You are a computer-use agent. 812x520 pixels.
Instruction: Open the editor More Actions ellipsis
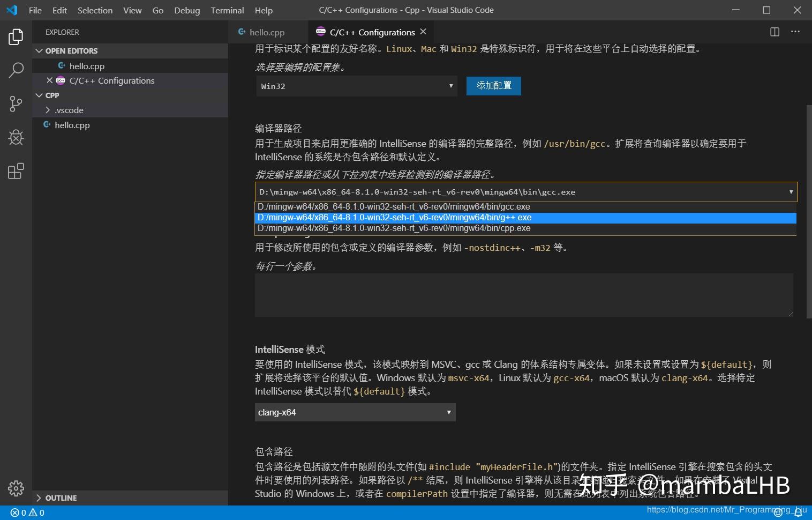[x=795, y=32]
